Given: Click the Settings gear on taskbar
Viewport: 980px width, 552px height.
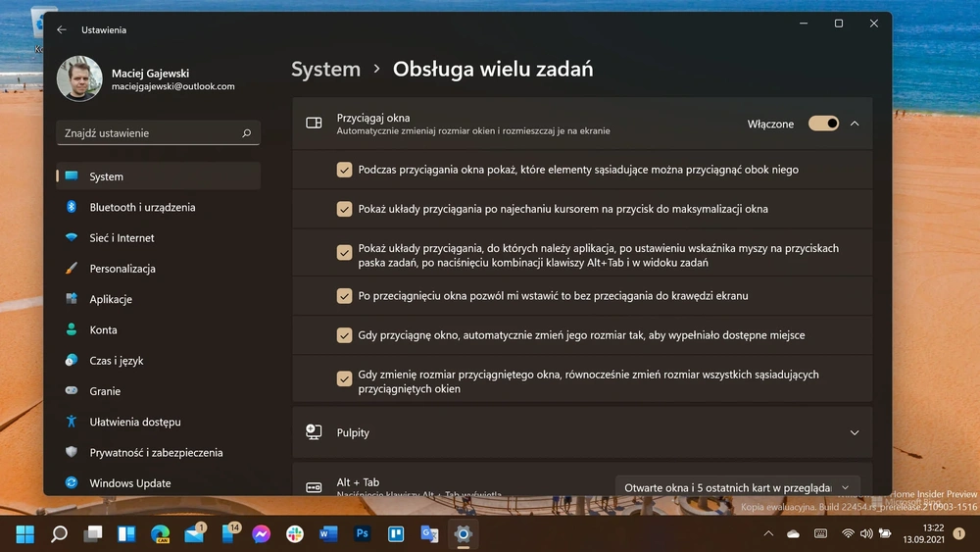Looking at the screenshot, I should click(x=464, y=534).
